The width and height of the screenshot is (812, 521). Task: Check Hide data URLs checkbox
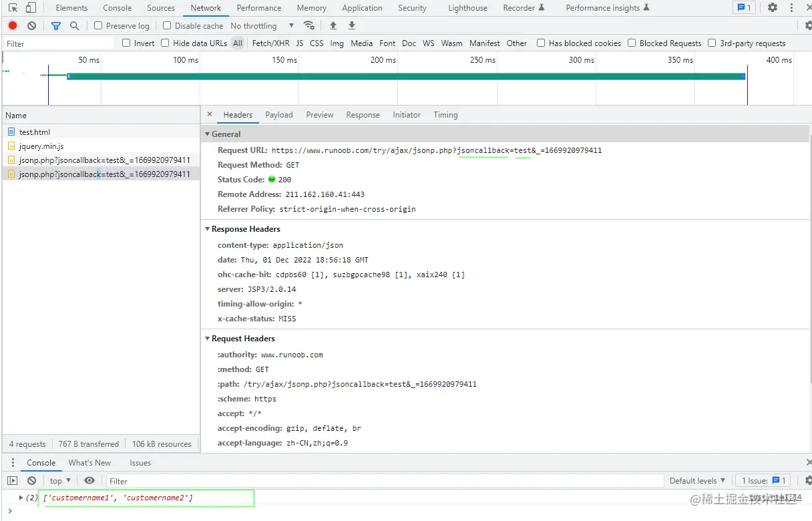(x=165, y=43)
